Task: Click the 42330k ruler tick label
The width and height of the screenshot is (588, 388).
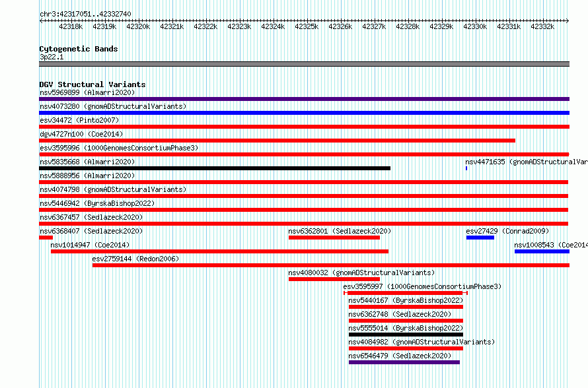Action: click(475, 26)
